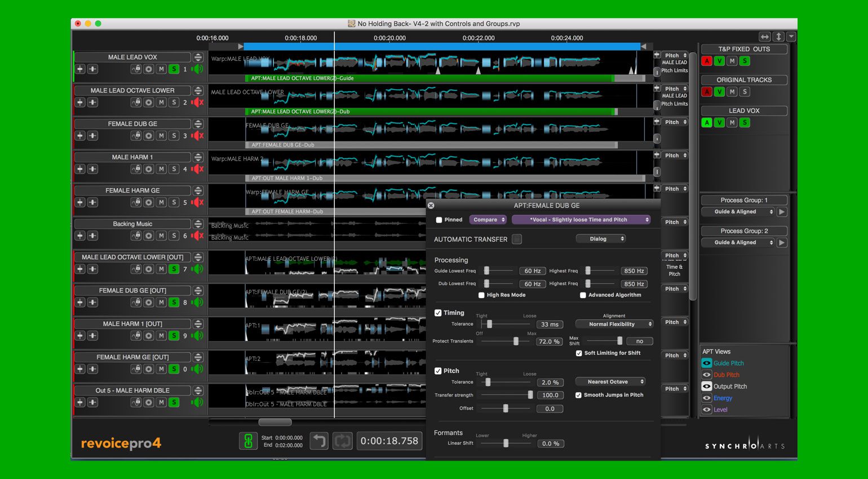Uncheck the Pitch processing checkbox

click(x=438, y=371)
